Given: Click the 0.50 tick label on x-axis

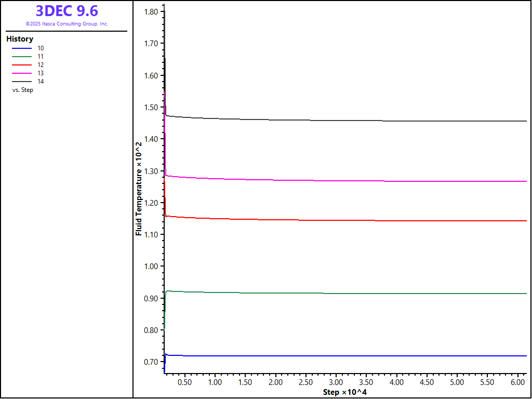Looking at the screenshot, I should click(184, 382).
